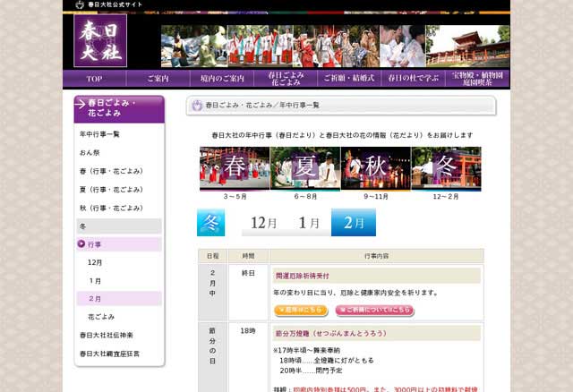Open the ご祈願・結婚式 navigation item
573x392 pixels.
(x=349, y=79)
